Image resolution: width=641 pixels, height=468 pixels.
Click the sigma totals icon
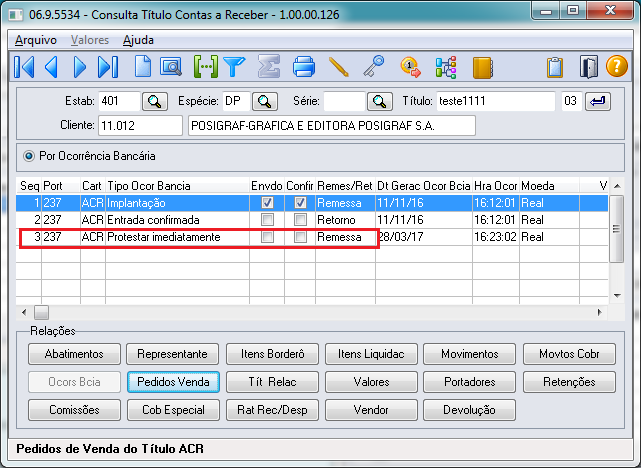(269, 66)
